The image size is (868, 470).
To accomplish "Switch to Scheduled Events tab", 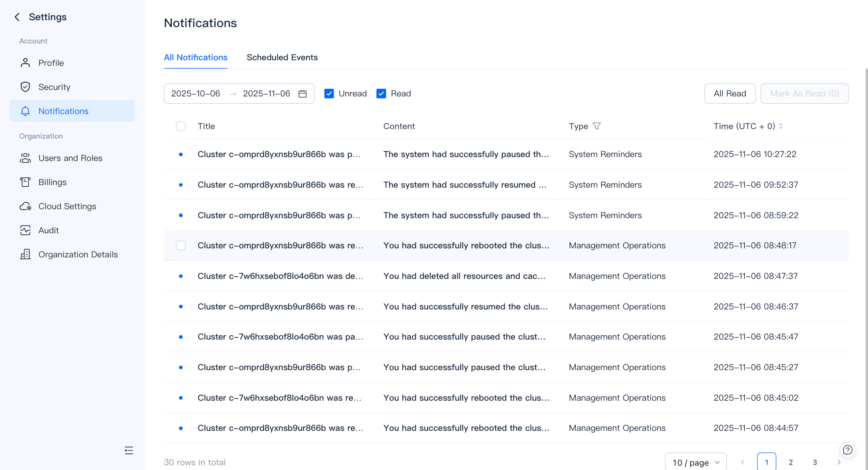I will click(x=282, y=57).
